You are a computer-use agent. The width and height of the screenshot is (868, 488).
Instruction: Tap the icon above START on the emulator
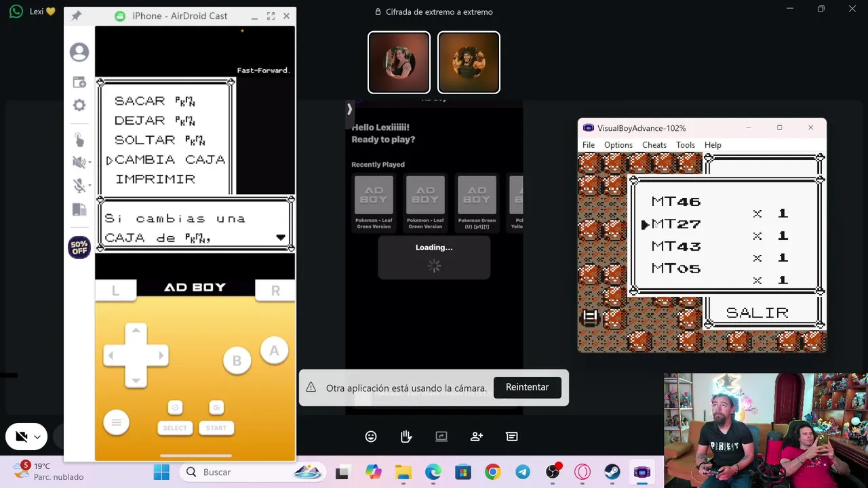(x=216, y=407)
